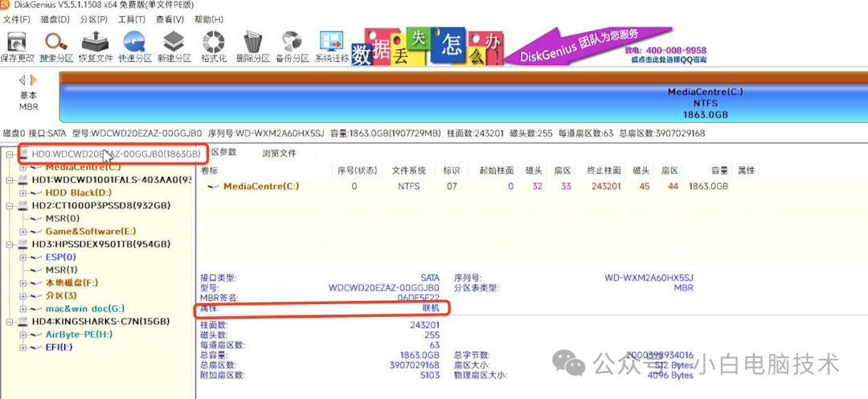Click the 文件系统 column header
868x399 pixels.
(x=408, y=171)
